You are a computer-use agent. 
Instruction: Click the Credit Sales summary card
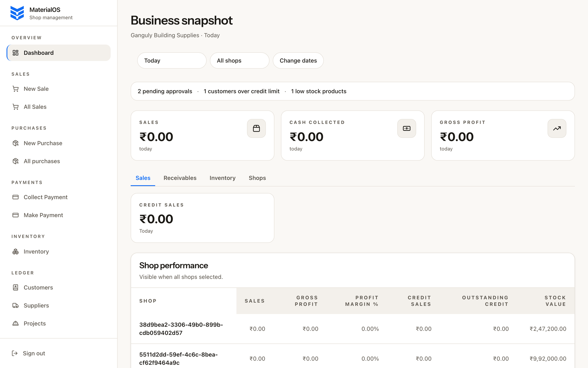point(202,218)
